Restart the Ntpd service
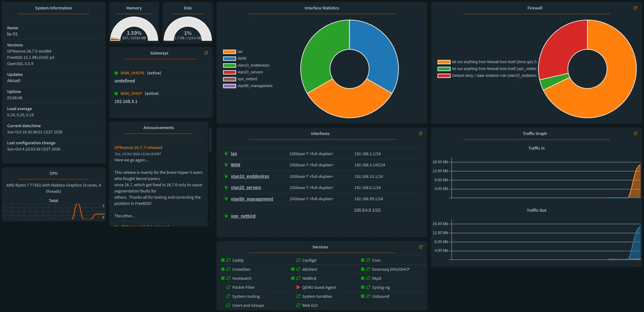This screenshot has width=644, height=312. pyautogui.click(x=368, y=278)
